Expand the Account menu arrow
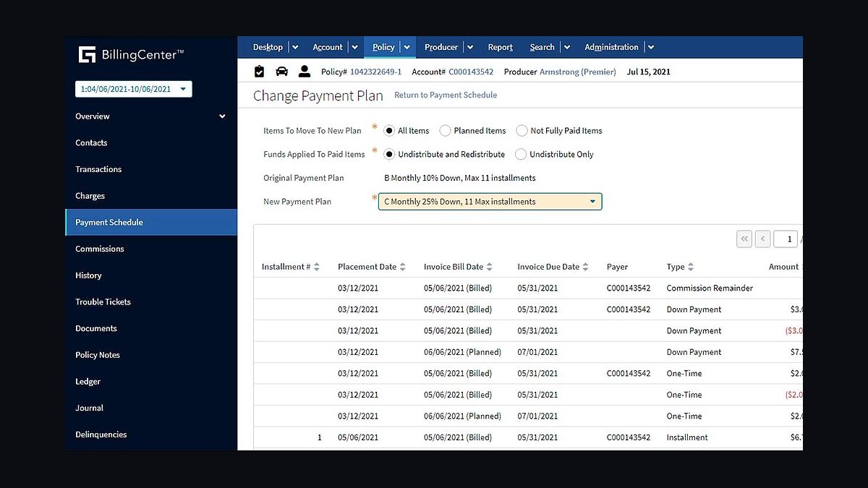The width and height of the screenshot is (868, 488). (354, 48)
